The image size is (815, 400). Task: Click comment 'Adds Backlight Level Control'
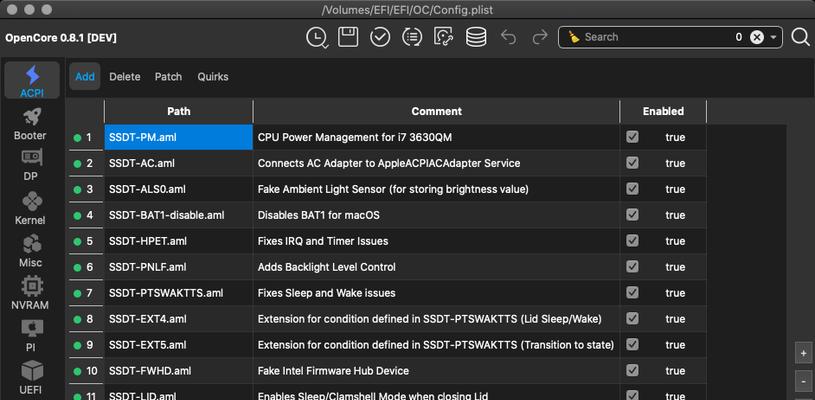point(326,266)
